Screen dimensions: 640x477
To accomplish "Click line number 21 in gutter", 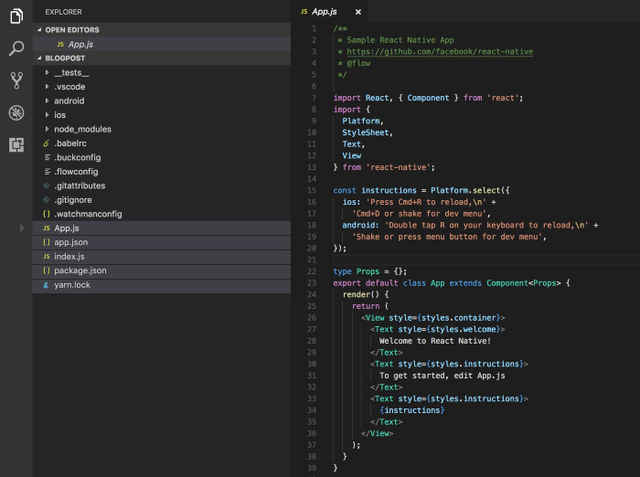I will point(311,260).
